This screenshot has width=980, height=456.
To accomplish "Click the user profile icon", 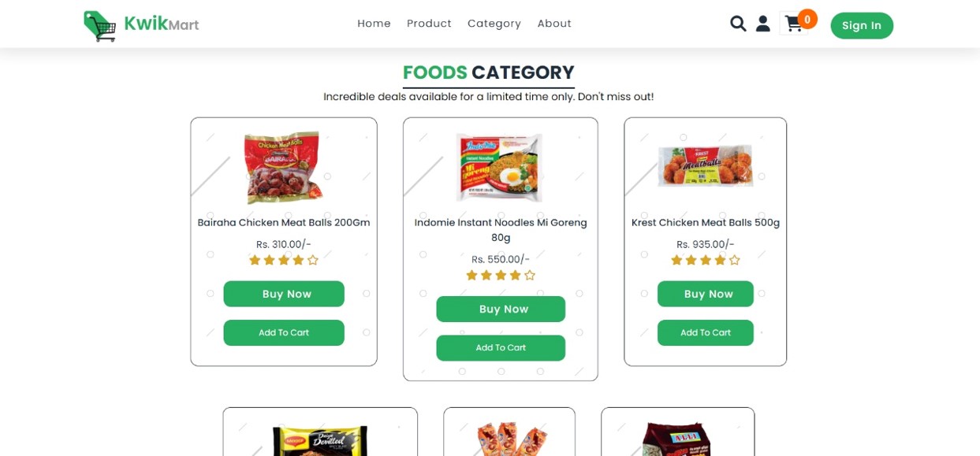I will pyautogui.click(x=762, y=24).
